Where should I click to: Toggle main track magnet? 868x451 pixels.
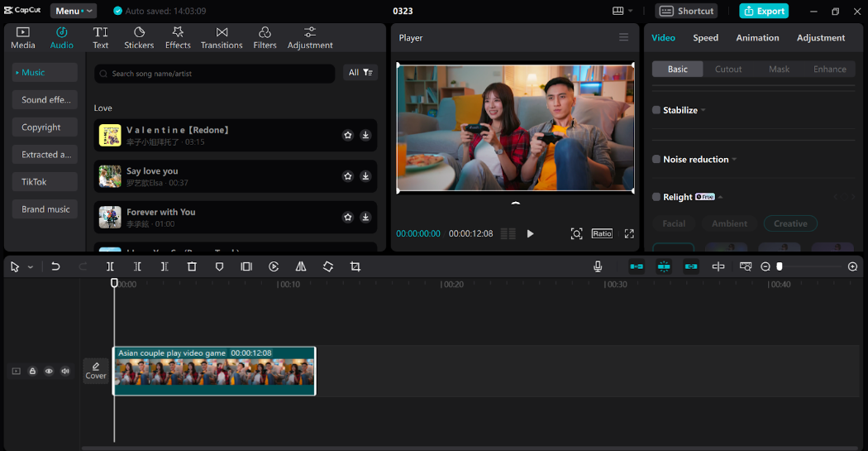[x=637, y=266]
